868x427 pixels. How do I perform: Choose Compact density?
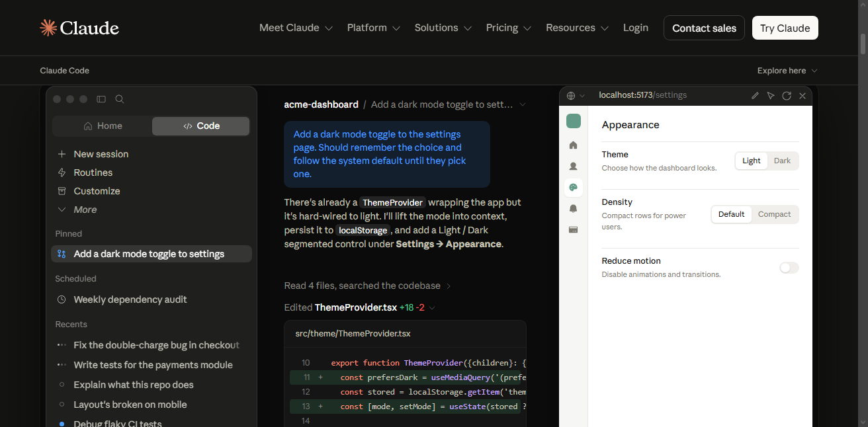point(775,214)
